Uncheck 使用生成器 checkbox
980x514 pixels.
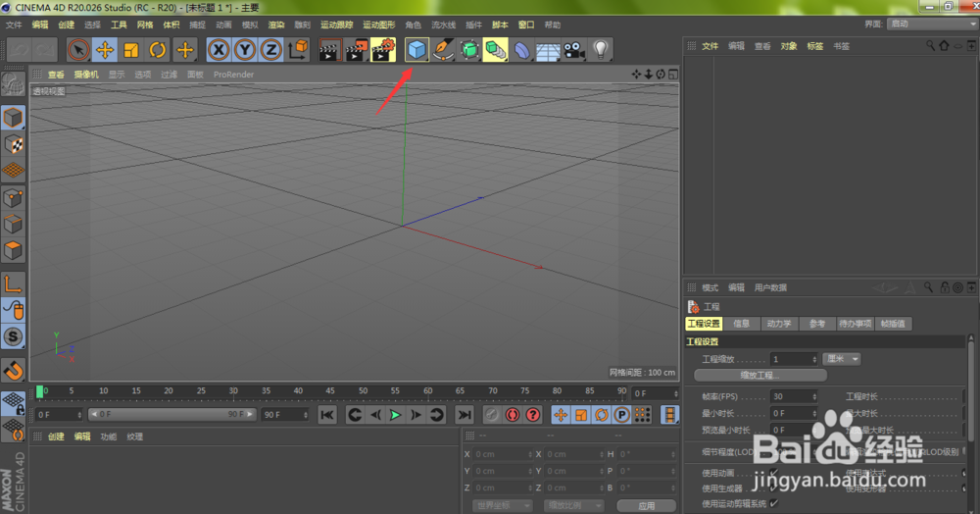point(774,488)
